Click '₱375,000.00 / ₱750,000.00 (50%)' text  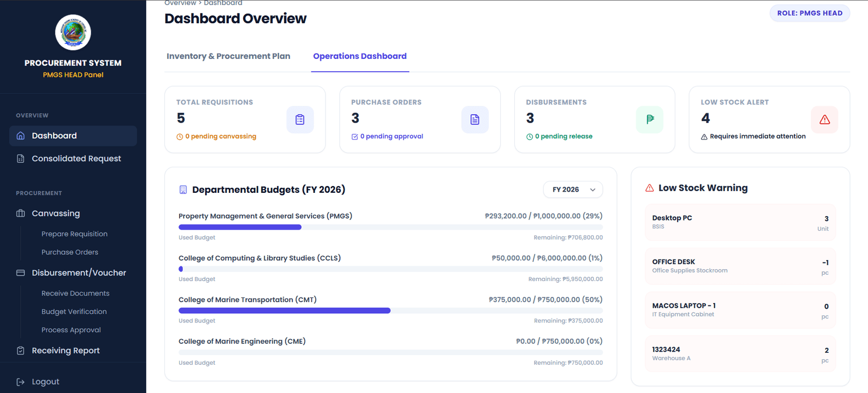tap(546, 300)
